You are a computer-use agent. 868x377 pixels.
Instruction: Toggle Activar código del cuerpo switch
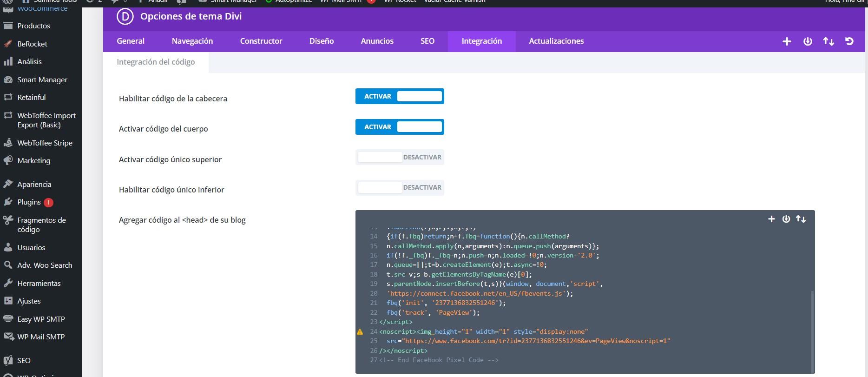(400, 127)
